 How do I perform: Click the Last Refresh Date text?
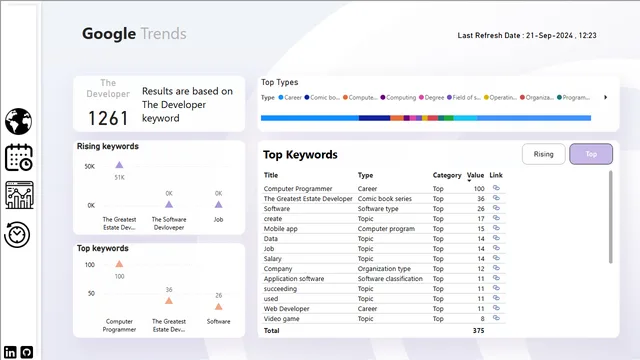[527, 36]
